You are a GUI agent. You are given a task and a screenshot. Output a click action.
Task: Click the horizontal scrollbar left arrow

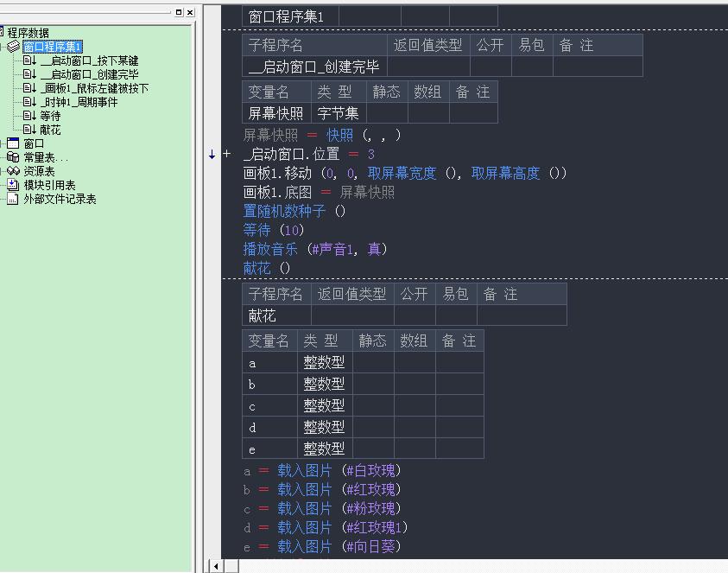pyautogui.click(x=215, y=566)
